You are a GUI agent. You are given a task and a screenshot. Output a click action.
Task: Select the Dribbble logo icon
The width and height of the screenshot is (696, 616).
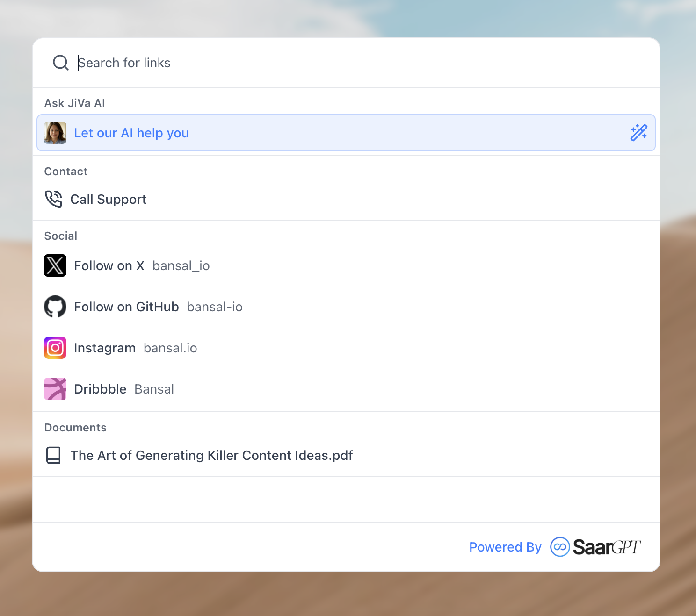55,388
